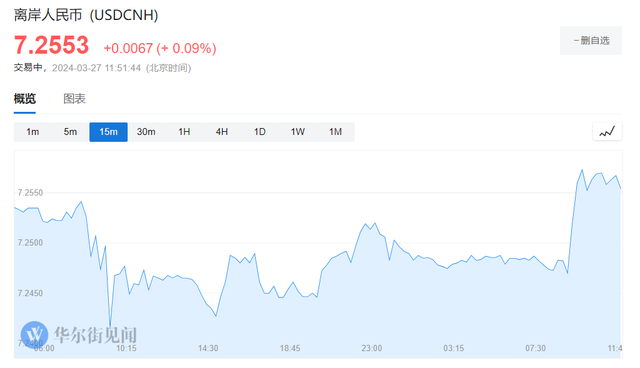The image size is (640, 368).
Task: Set chart to 1W timeframe
Action: pyautogui.click(x=298, y=132)
